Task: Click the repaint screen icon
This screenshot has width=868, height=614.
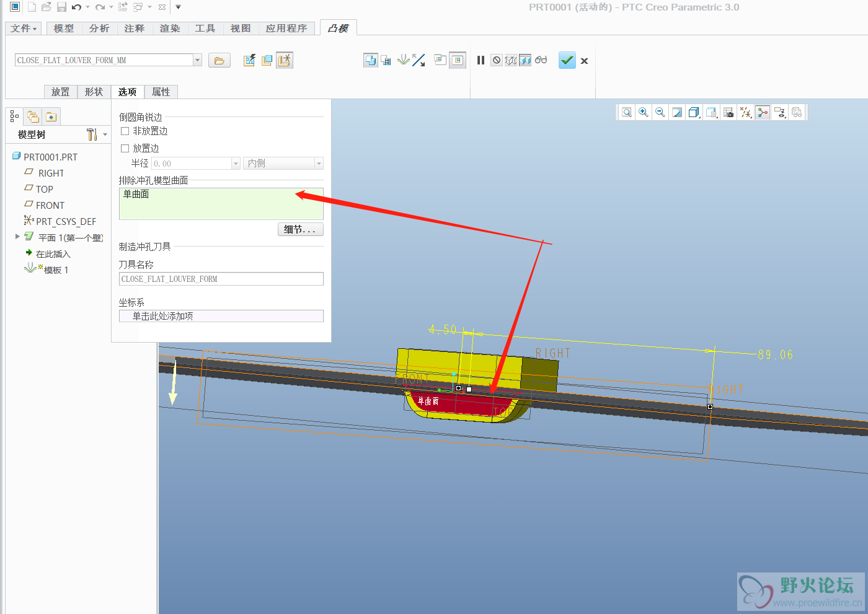Action: [x=677, y=112]
